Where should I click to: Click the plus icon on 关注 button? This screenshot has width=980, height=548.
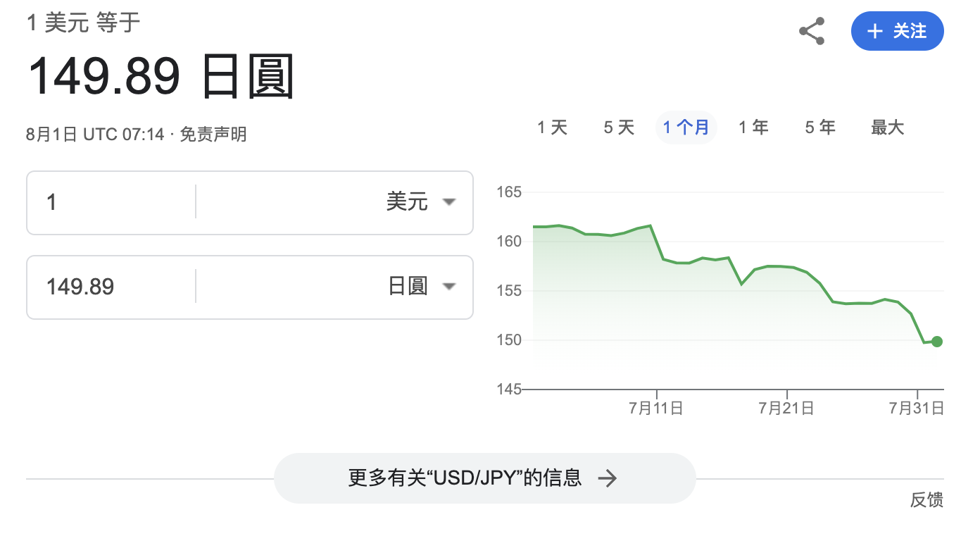(874, 31)
